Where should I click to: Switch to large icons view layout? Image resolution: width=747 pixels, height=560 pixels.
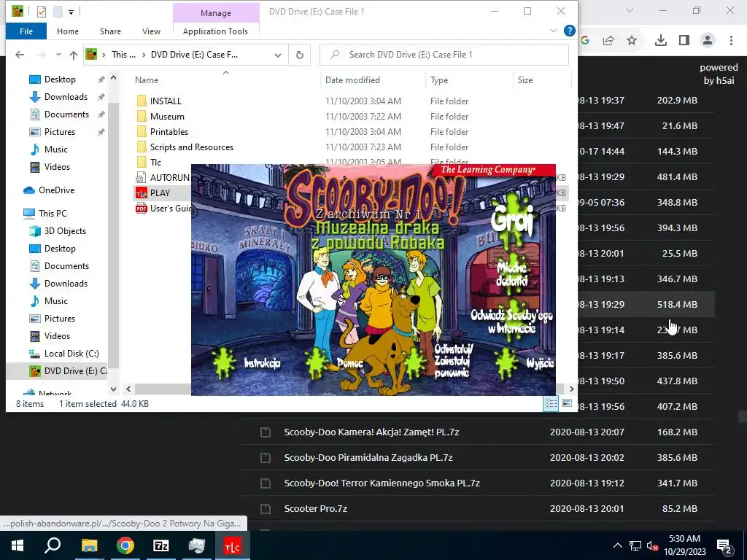566,404
